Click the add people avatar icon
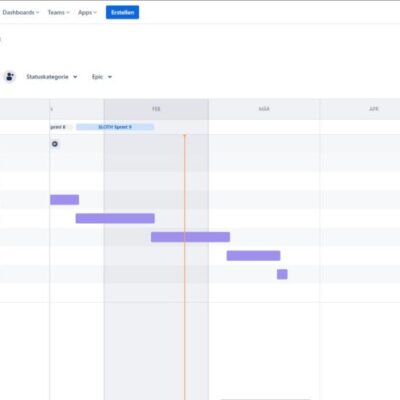The height and width of the screenshot is (400, 400). click(10, 77)
